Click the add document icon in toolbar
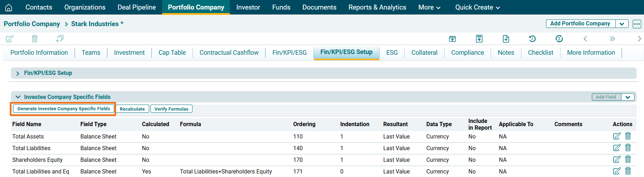 pos(506,39)
